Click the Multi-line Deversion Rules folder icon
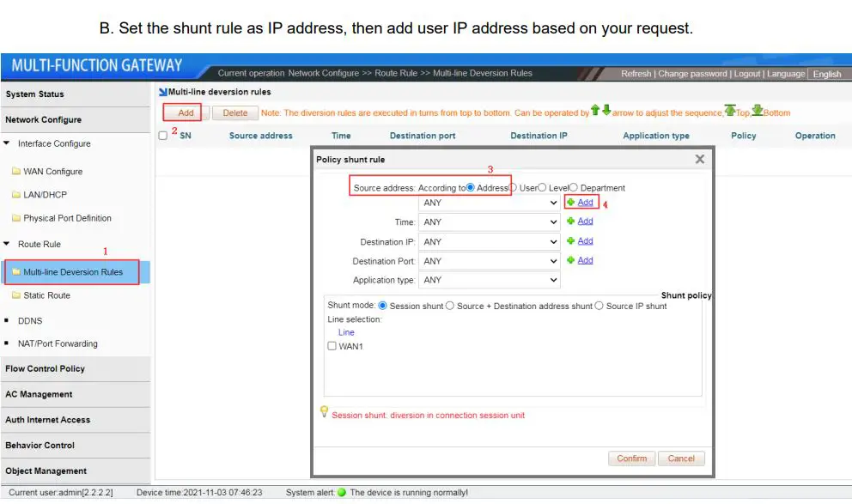 coord(16,272)
